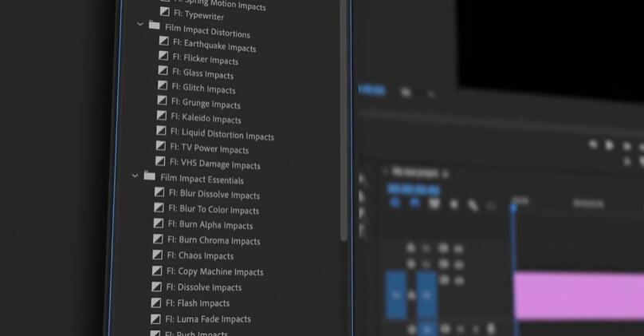Click the blue playhead marker on the timeline

click(514, 206)
